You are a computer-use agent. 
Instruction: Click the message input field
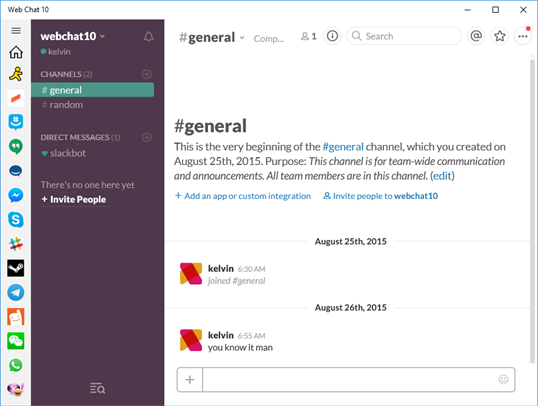[350, 380]
